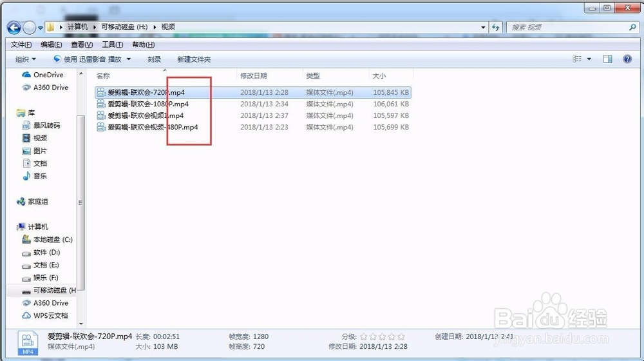The height and width of the screenshot is (361, 644).
Task: Click 修改日期 value in details pane
Action: [383, 347]
